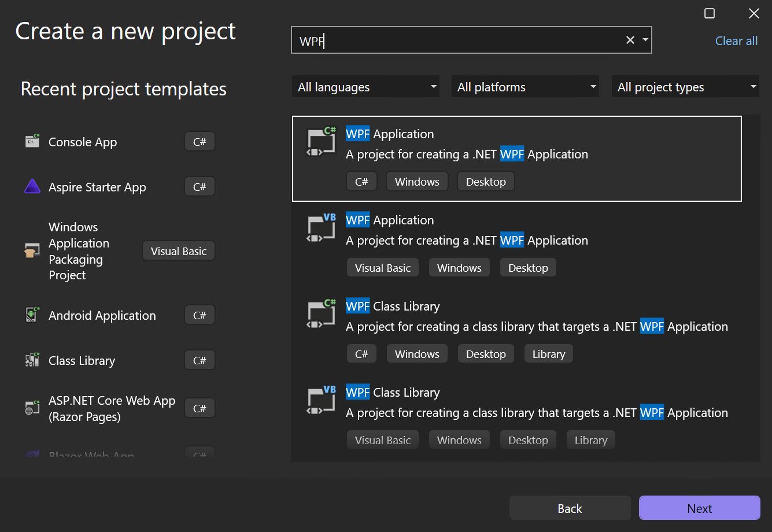Click the Next button

(x=699, y=508)
